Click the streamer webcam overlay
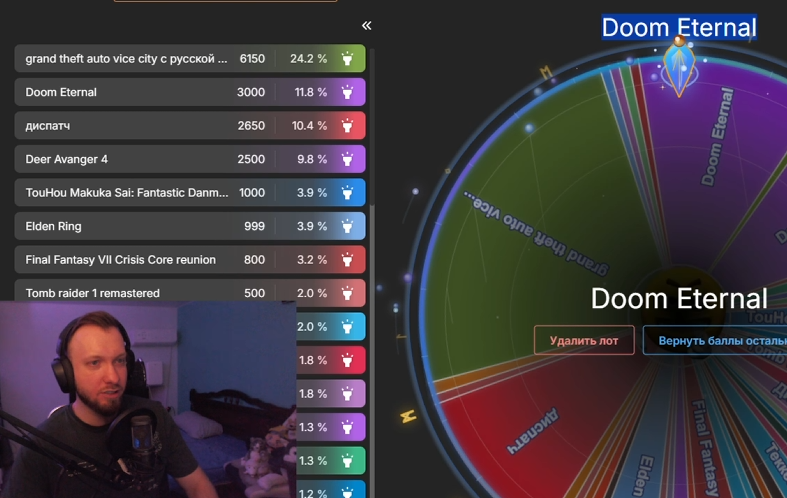Screen dimensions: 787x498 click(148, 400)
